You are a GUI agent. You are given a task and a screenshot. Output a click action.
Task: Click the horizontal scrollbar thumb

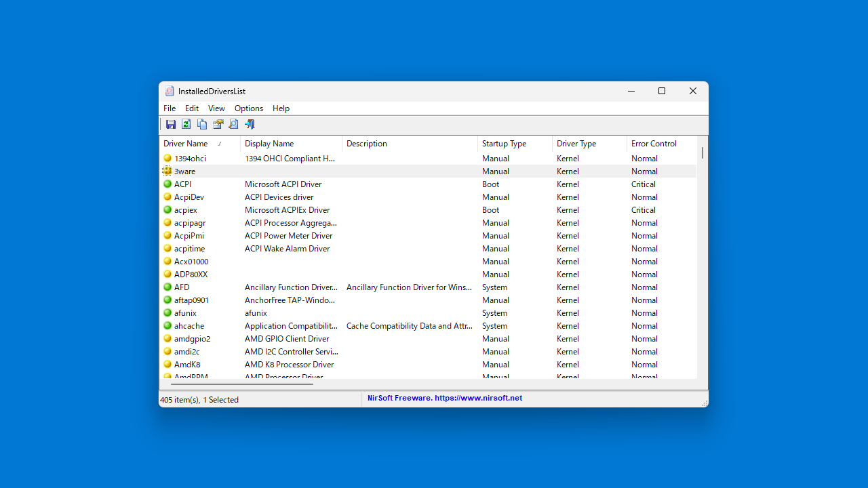coord(242,384)
